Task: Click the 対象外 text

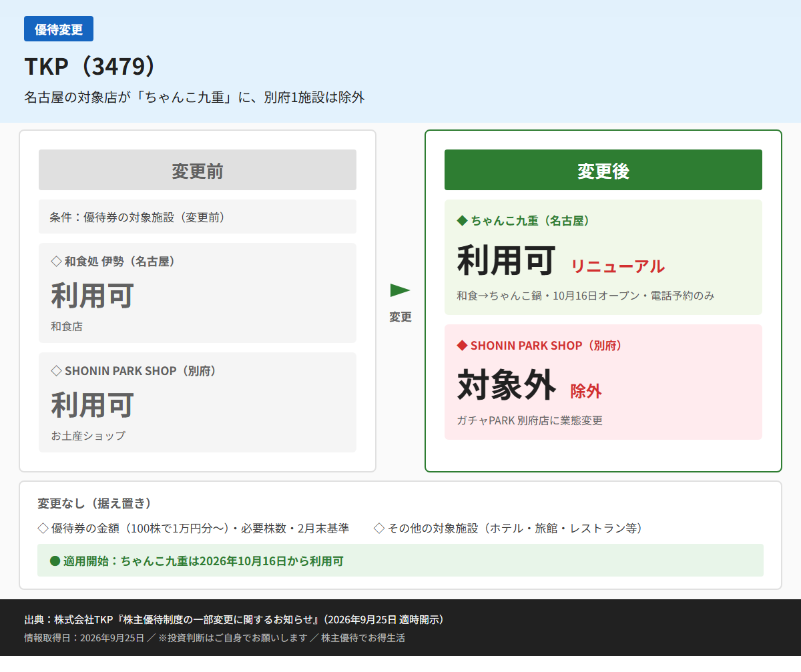Action: point(507,384)
